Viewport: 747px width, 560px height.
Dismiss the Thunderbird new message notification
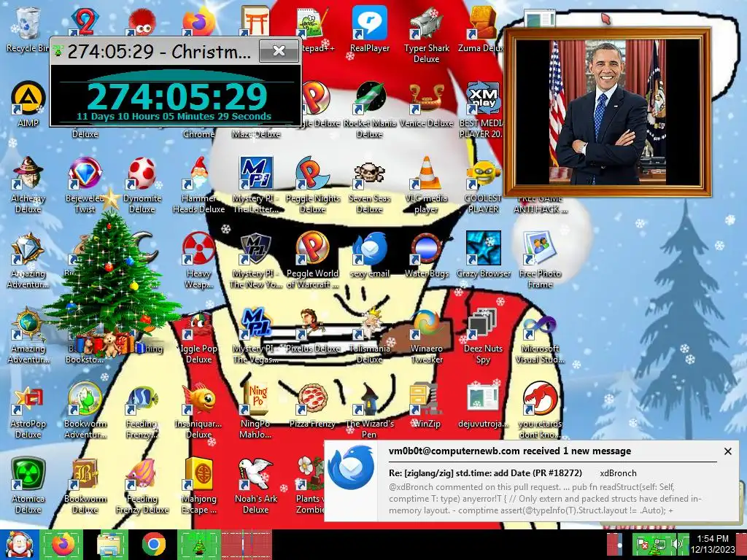[x=727, y=451]
